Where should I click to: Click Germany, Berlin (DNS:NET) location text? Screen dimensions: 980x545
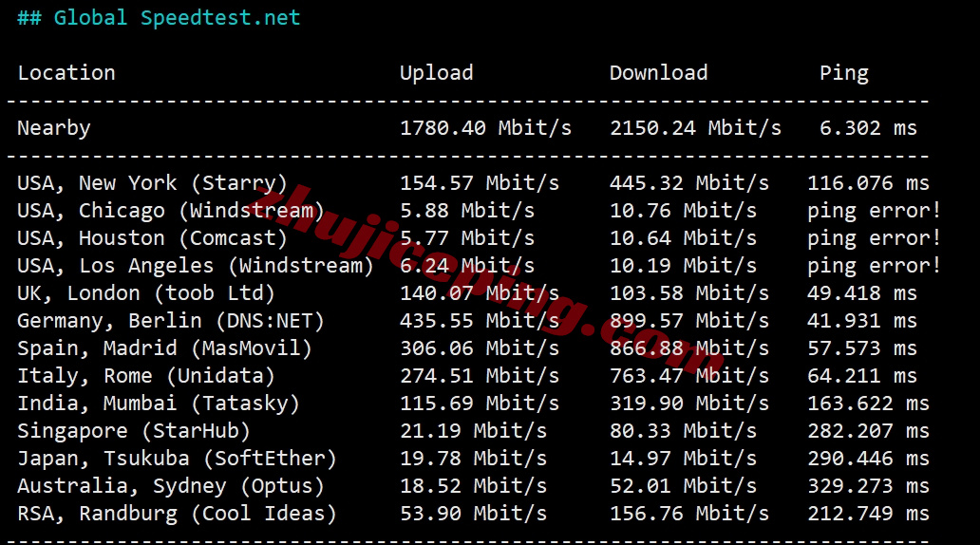click(171, 321)
